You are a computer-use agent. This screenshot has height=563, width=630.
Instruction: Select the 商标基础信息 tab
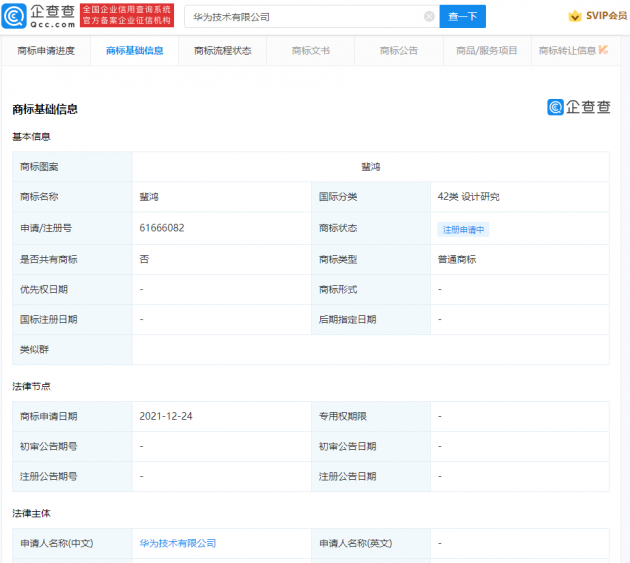click(x=134, y=50)
